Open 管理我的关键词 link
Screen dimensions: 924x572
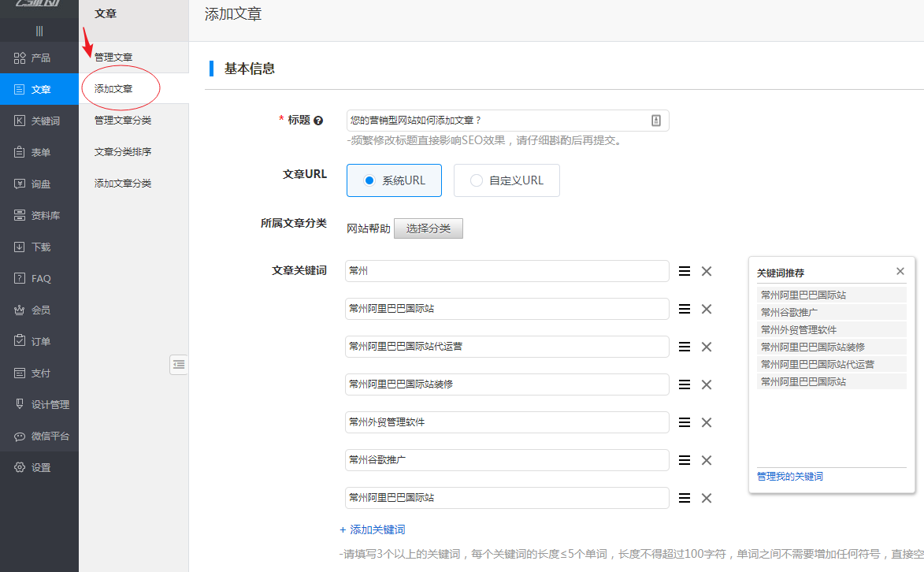coord(790,477)
